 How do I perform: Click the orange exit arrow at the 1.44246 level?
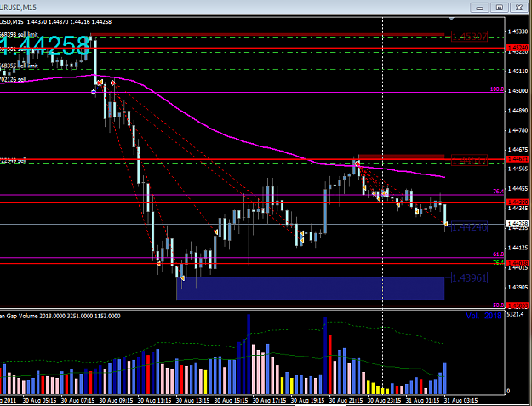coord(446,224)
